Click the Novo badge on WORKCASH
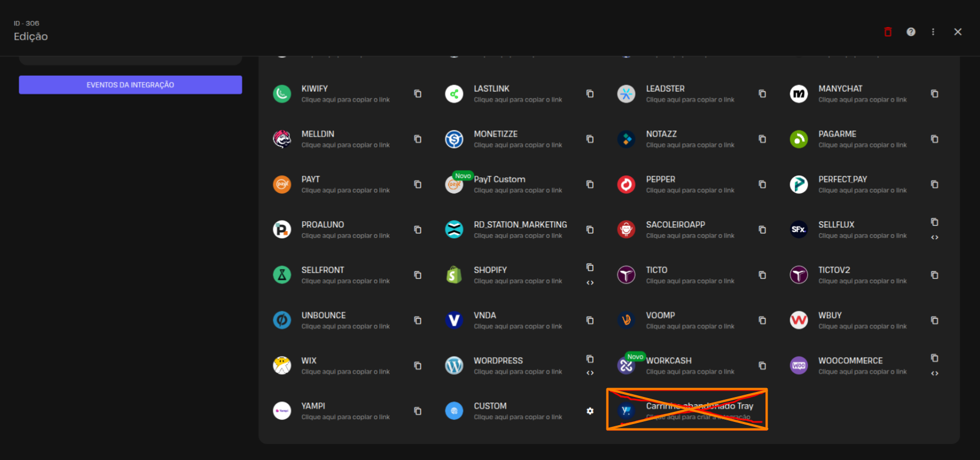 635,357
